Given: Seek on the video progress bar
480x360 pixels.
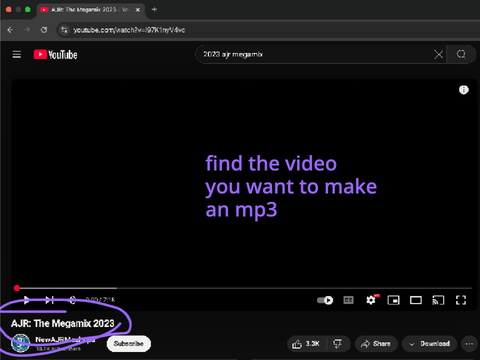Looking at the screenshot, I should click(x=244, y=288).
